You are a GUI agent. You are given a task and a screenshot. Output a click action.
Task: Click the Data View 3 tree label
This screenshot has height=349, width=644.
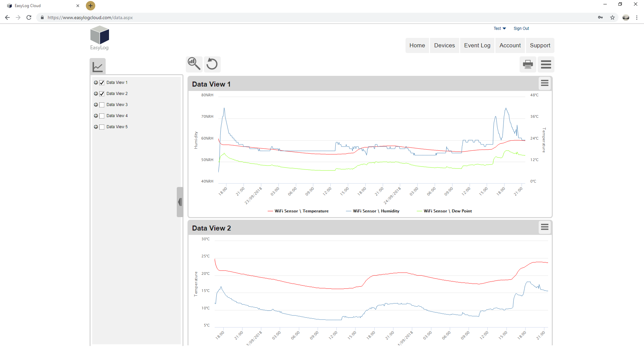[x=117, y=105]
